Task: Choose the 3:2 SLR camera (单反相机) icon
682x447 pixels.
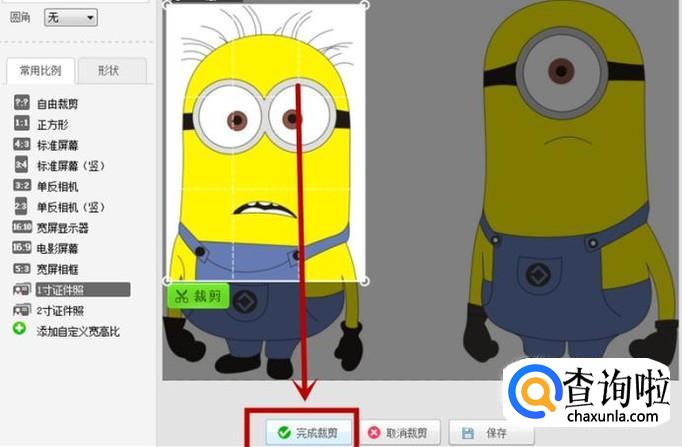Action: tap(20, 186)
